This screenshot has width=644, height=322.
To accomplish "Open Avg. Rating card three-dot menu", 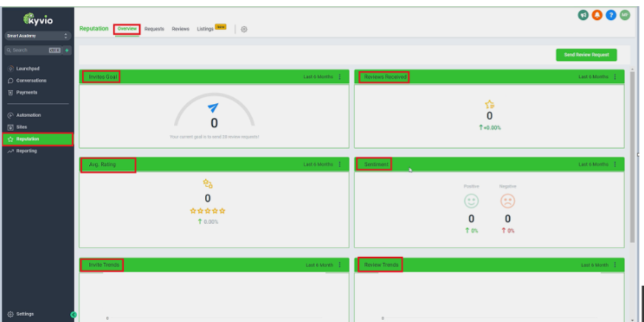I will pos(340,164).
